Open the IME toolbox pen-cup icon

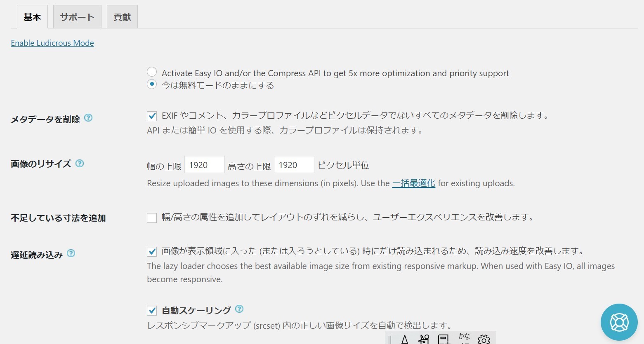[x=424, y=339]
